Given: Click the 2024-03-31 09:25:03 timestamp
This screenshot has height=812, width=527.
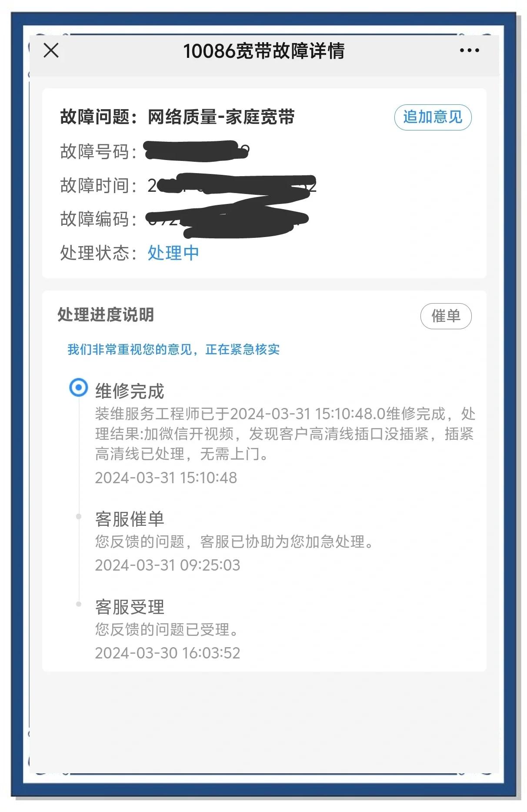Looking at the screenshot, I should [167, 565].
